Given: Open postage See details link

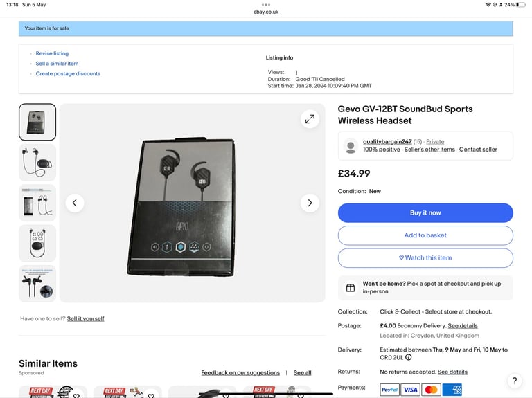Looking at the screenshot, I should pyautogui.click(x=463, y=326).
